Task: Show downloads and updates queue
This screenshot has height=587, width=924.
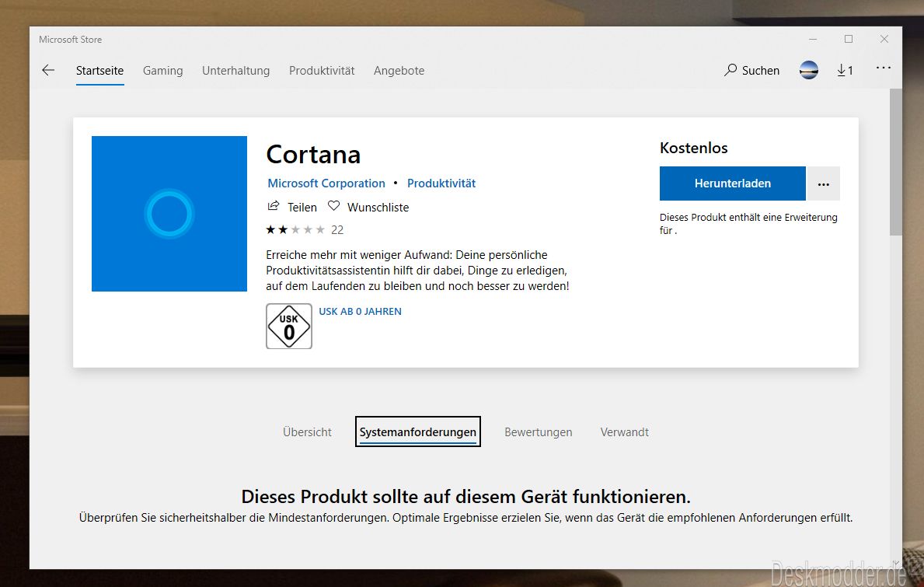Action: point(845,70)
